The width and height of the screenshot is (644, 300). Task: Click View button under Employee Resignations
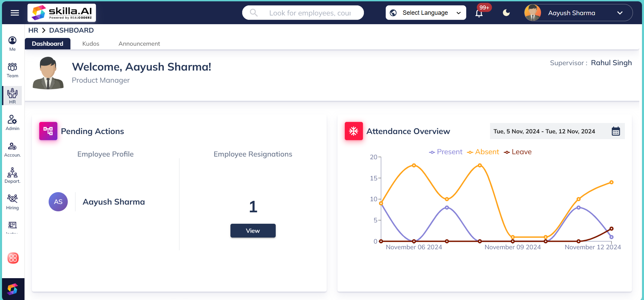(253, 231)
